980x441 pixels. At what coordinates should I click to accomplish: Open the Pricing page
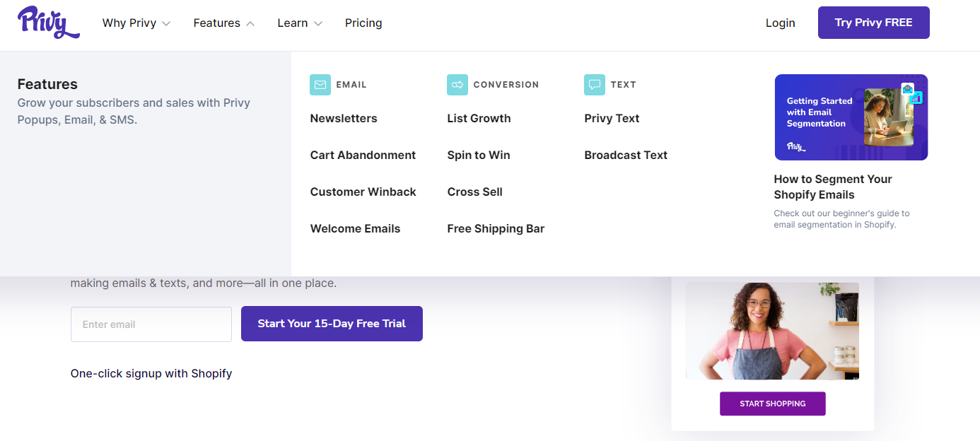(x=363, y=23)
